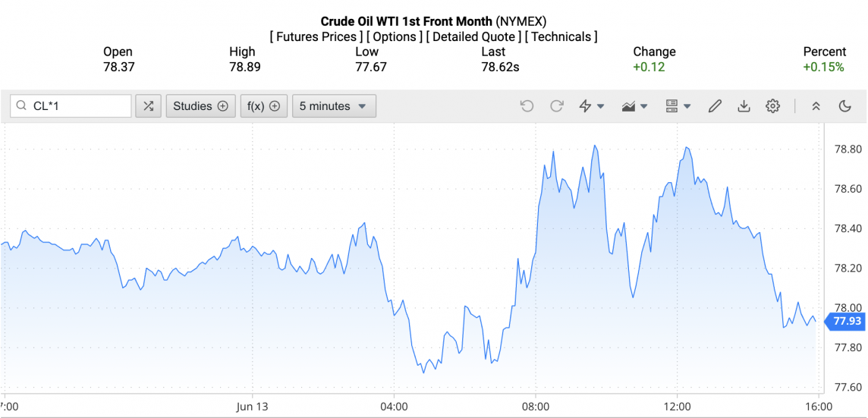Download the chart image
The height and width of the screenshot is (418, 868).
tap(744, 106)
